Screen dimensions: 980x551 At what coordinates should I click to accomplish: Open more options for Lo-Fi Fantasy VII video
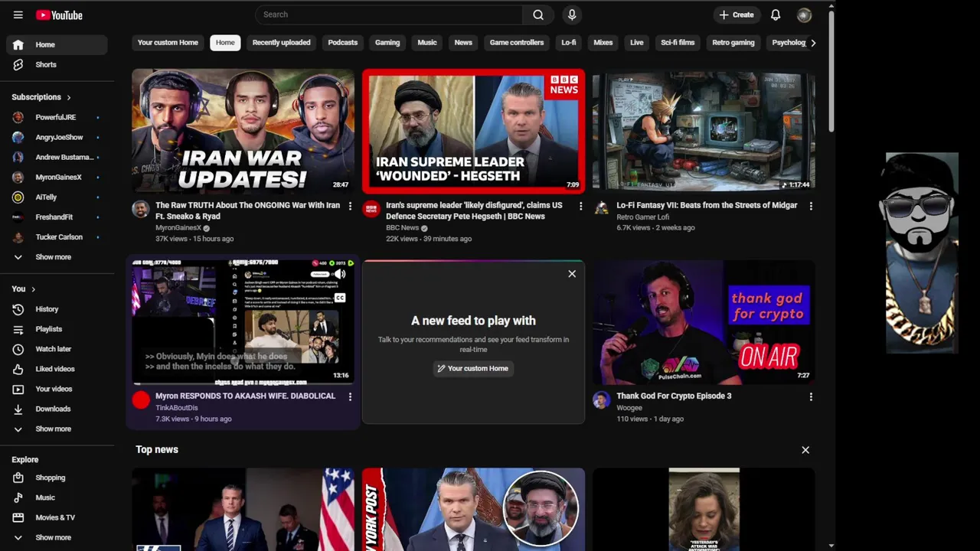point(811,206)
